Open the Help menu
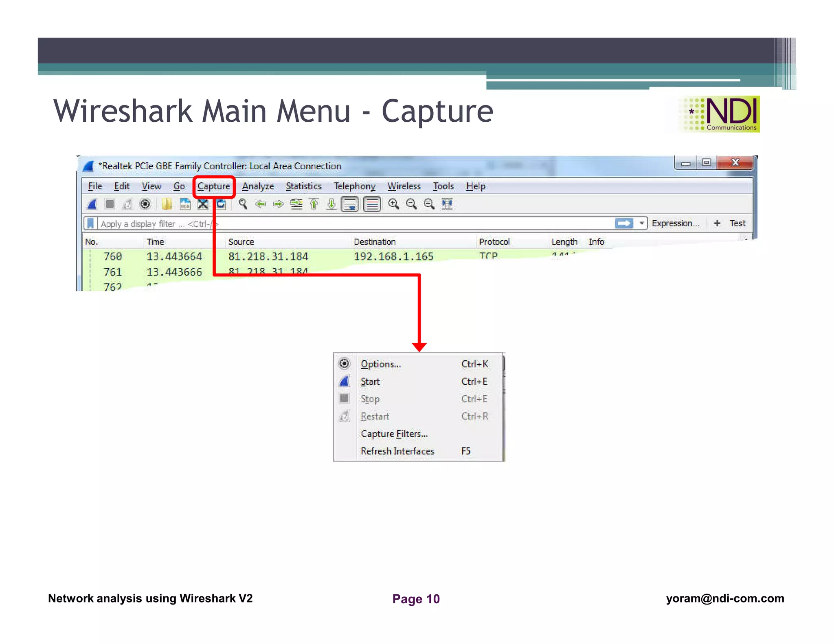Screen dimensions: 834x644 point(476,186)
